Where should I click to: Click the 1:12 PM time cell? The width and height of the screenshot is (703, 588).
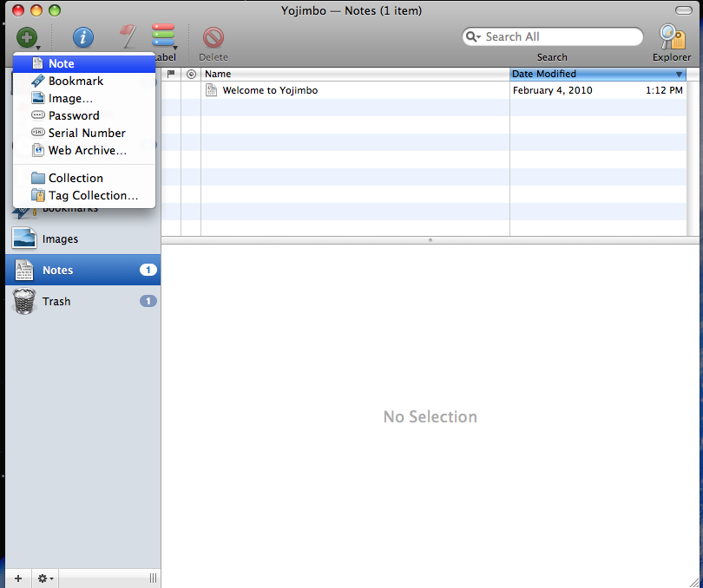[664, 90]
